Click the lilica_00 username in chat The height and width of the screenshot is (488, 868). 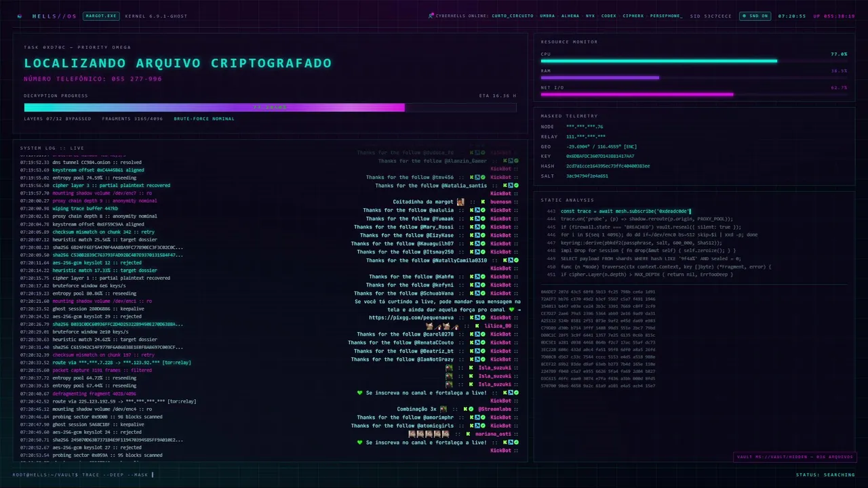(498, 326)
